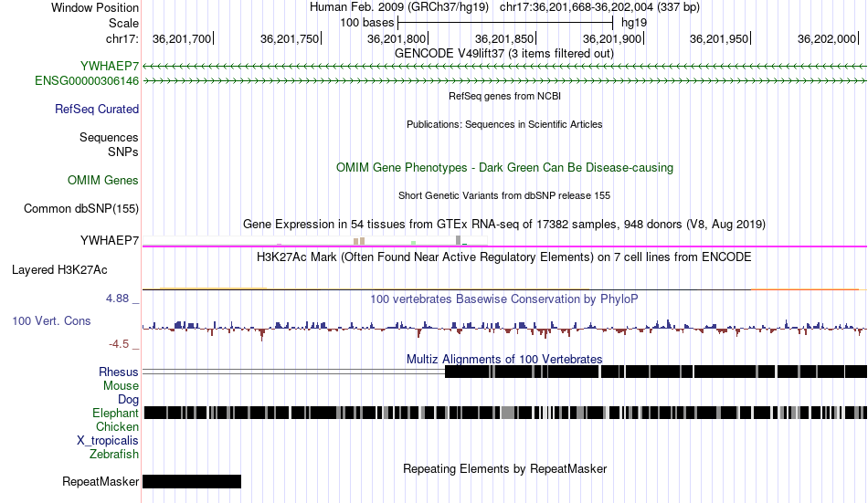Click the YWHAEP7 gene label in GENCODE track

[109, 66]
